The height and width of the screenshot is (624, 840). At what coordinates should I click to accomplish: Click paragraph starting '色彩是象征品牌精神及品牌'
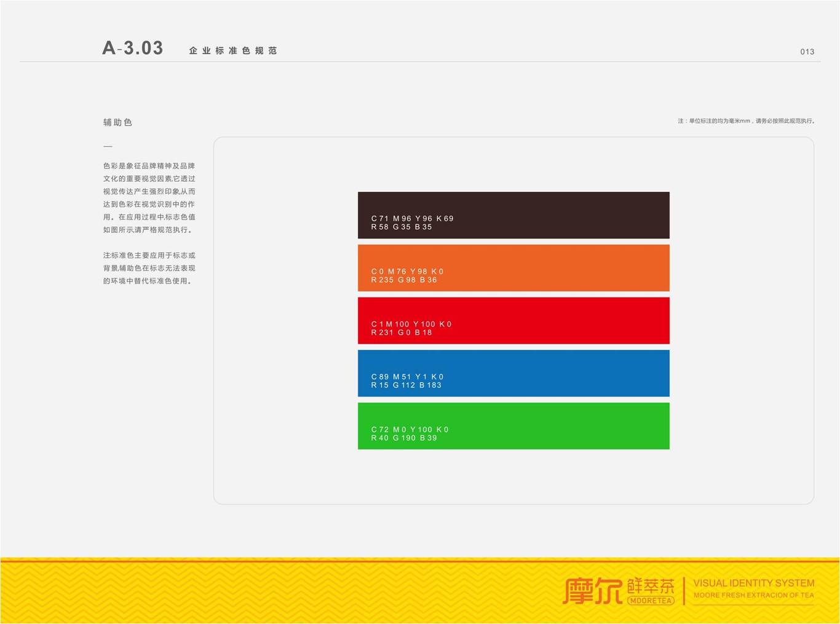[149, 198]
